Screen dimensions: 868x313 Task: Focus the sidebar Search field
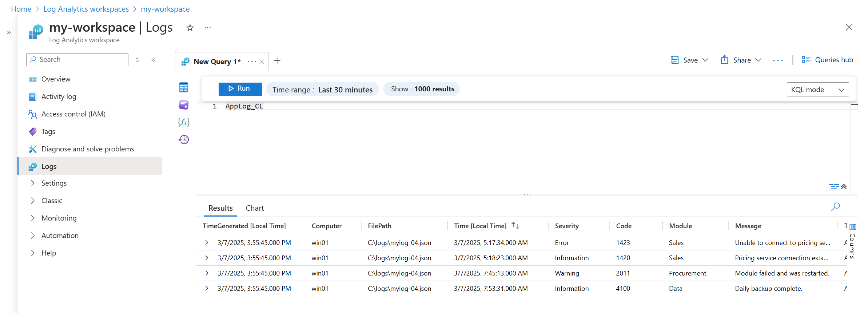[x=77, y=60]
